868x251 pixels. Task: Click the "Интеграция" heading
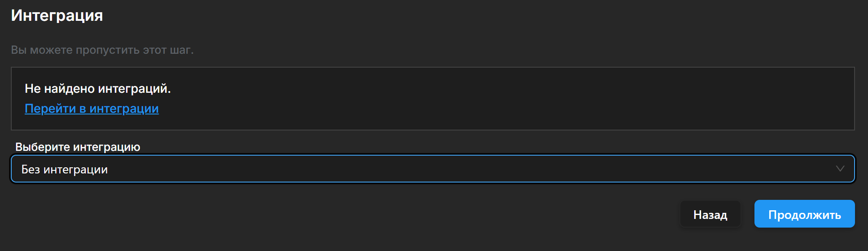point(57,16)
